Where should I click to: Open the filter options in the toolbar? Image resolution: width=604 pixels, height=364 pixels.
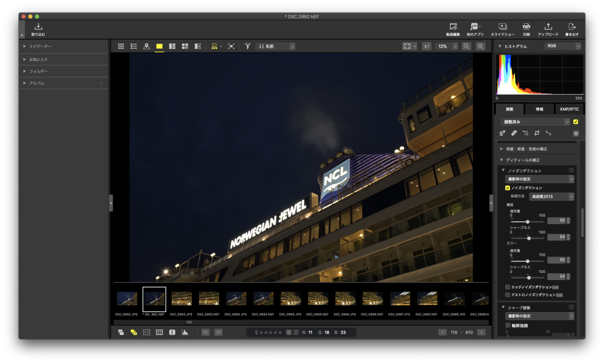tap(247, 46)
